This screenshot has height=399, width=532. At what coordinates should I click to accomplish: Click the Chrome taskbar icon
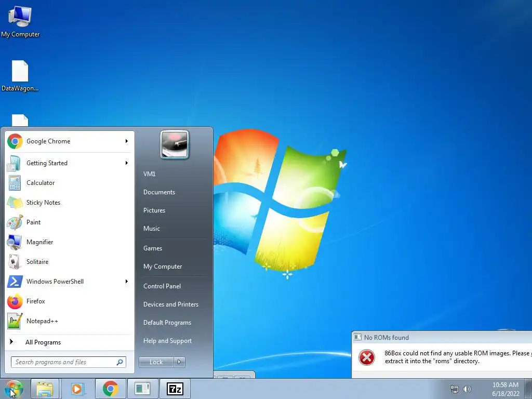tap(111, 389)
